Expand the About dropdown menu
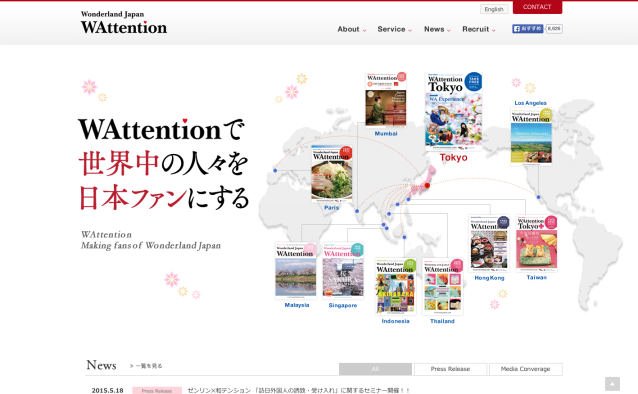 [352, 29]
